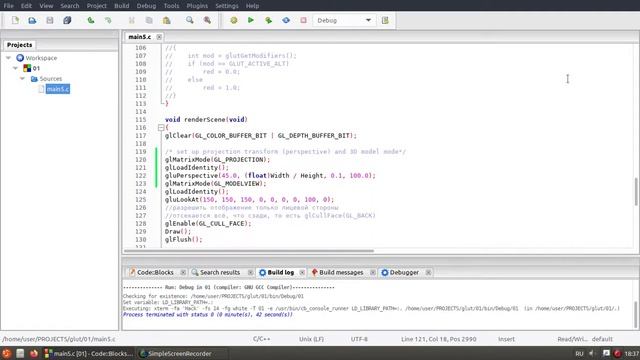640x360 pixels.
Task: Close the main5.c editor tab
Action: tap(159, 37)
